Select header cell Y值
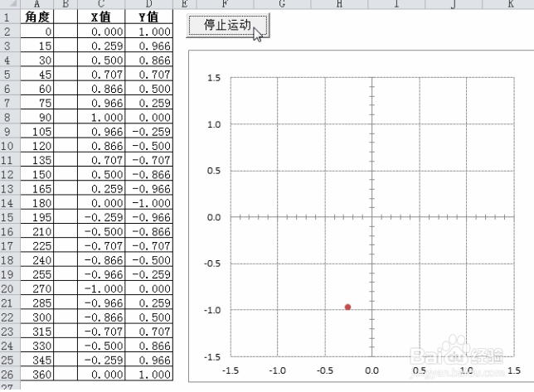The width and height of the screenshot is (534, 392). pyautogui.click(x=149, y=17)
